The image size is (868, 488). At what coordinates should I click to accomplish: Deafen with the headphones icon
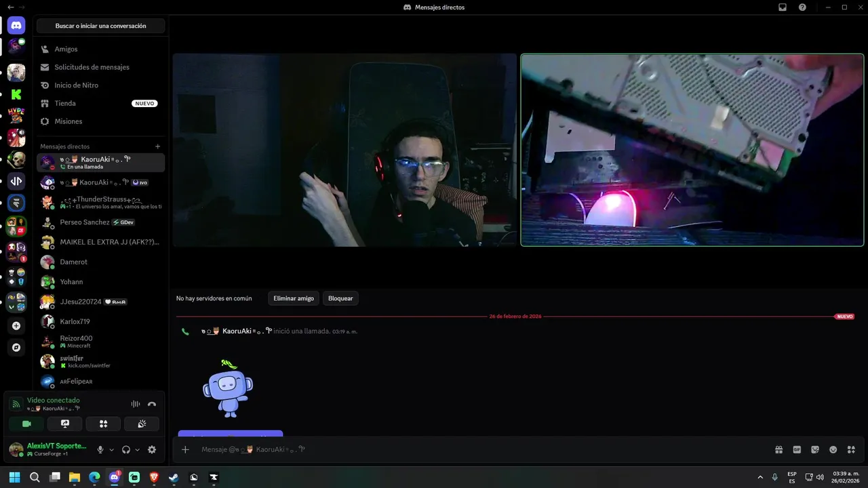pyautogui.click(x=126, y=449)
